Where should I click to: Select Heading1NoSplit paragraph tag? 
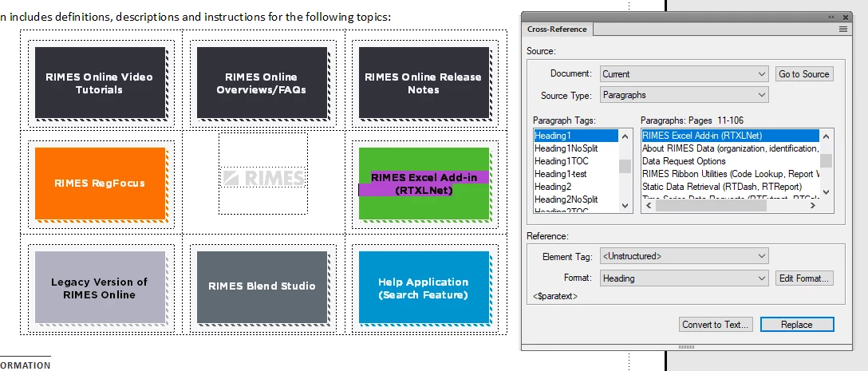(x=576, y=148)
